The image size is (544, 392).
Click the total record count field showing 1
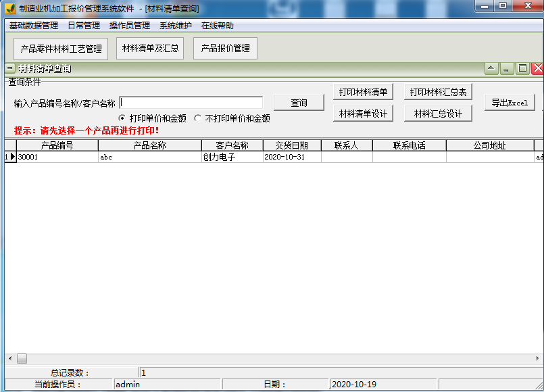[x=340, y=373]
